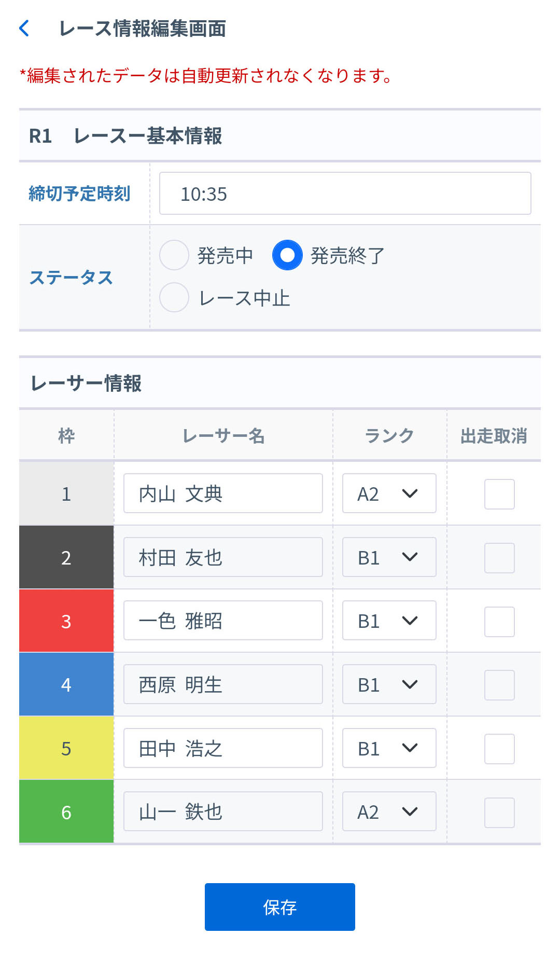The image size is (560, 962).
Task: Click the yellow lane 5 cell
Action: click(x=66, y=748)
